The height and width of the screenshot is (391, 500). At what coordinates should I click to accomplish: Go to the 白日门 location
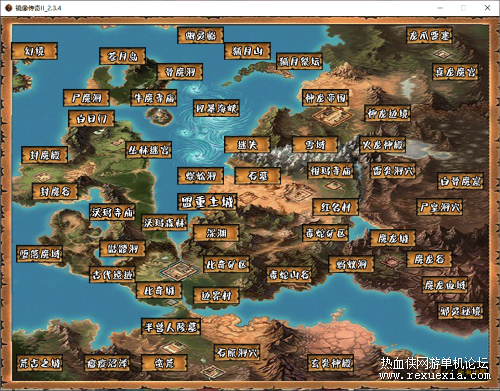tap(92, 119)
